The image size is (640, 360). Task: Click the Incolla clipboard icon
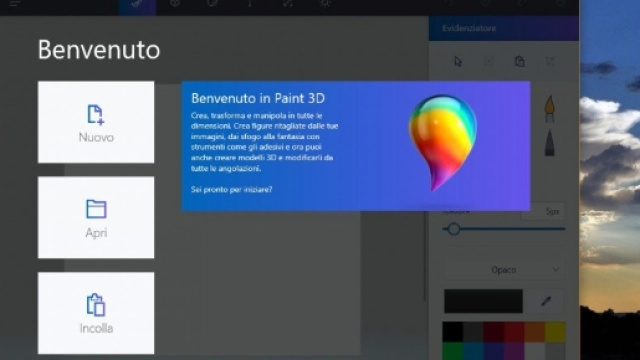pyautogui.click(x=96, y=305)
